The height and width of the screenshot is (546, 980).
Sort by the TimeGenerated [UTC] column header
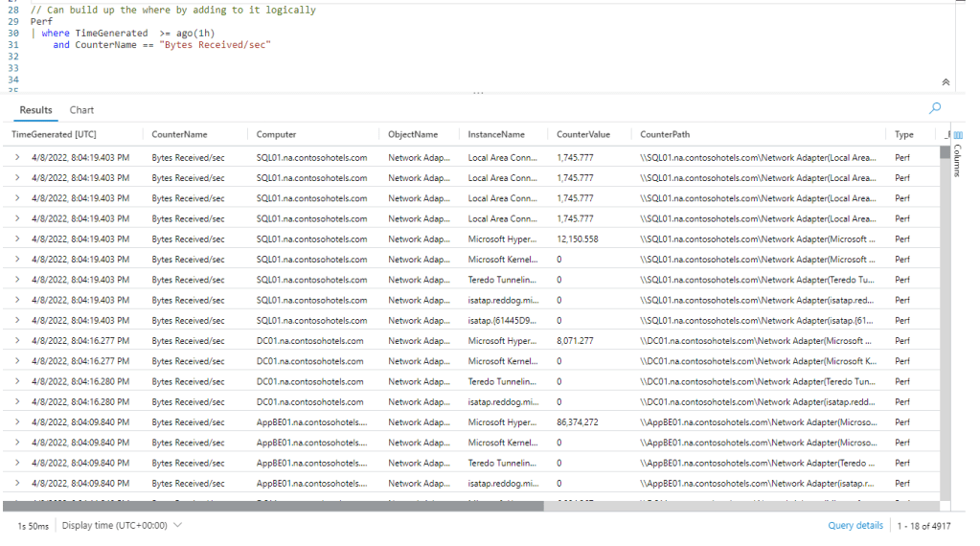click(55, 135)
